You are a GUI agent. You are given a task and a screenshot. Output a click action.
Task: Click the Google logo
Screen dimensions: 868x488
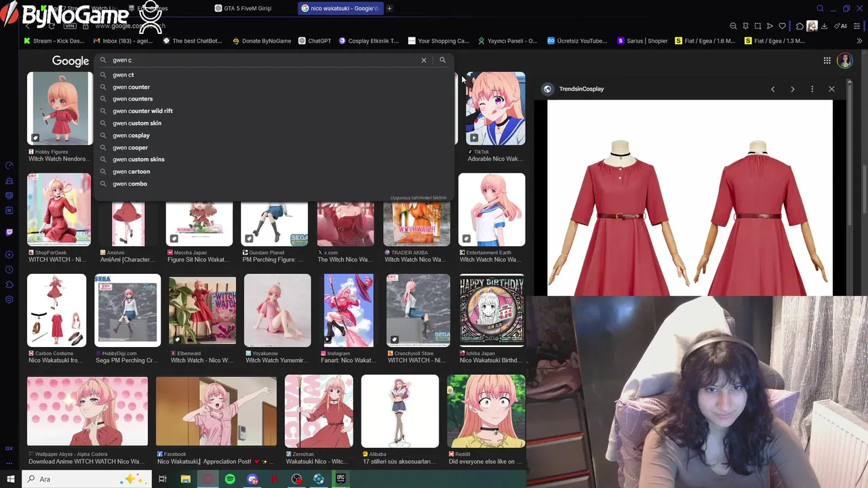click(x=71, y=61)
